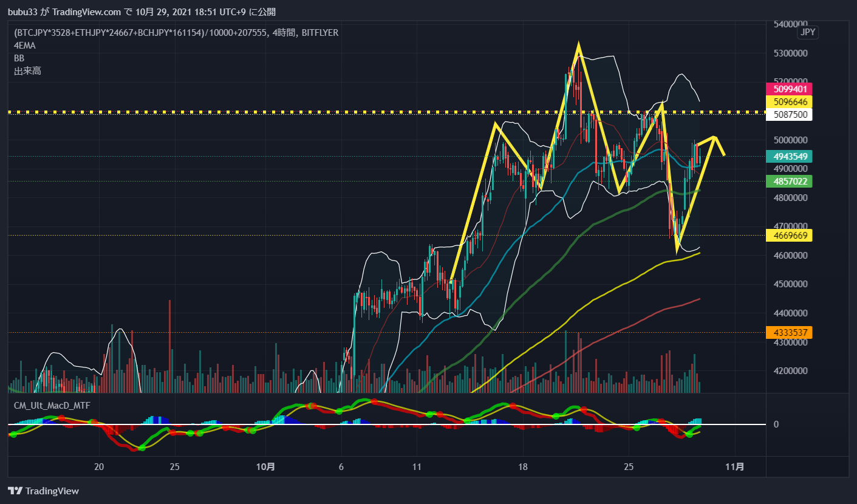Screen dimensions: 857x504
Task: Select the pink 5099401 price label
Action: coord(789,89)
